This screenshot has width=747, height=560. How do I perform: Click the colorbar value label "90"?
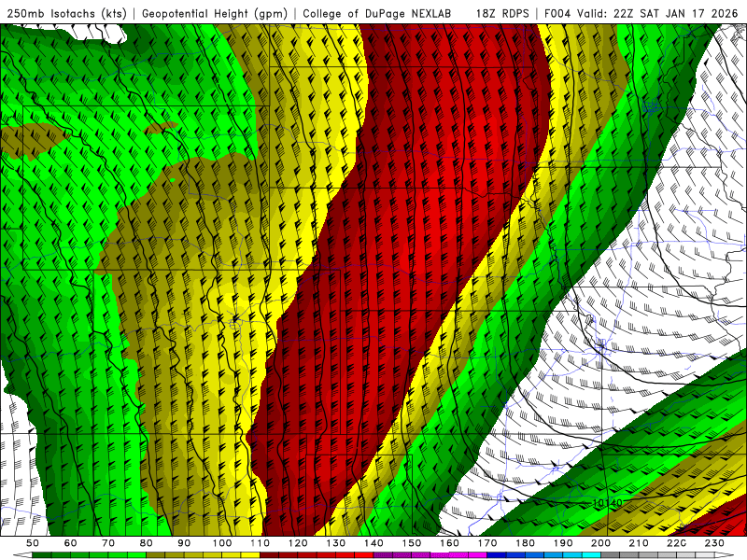(x=184, y=543)
